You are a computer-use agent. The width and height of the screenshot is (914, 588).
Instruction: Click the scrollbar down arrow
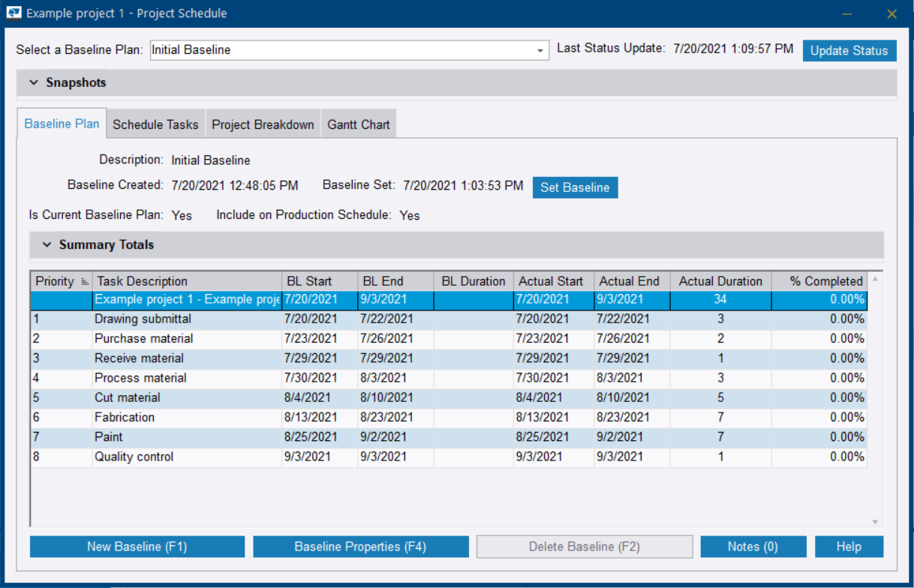tap(873, 520)
